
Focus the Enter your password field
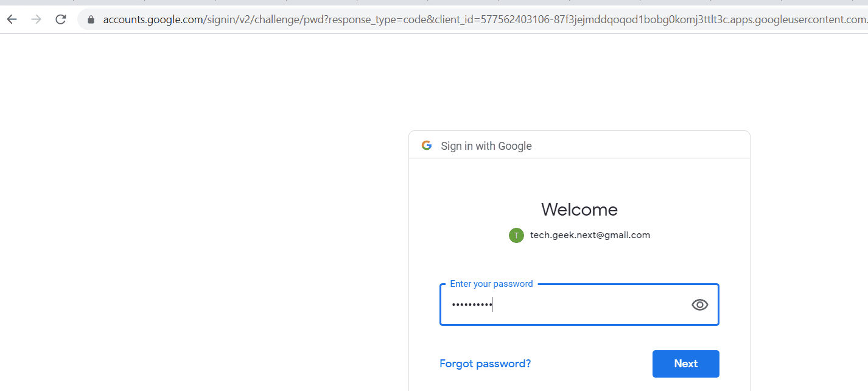[579, 305]
